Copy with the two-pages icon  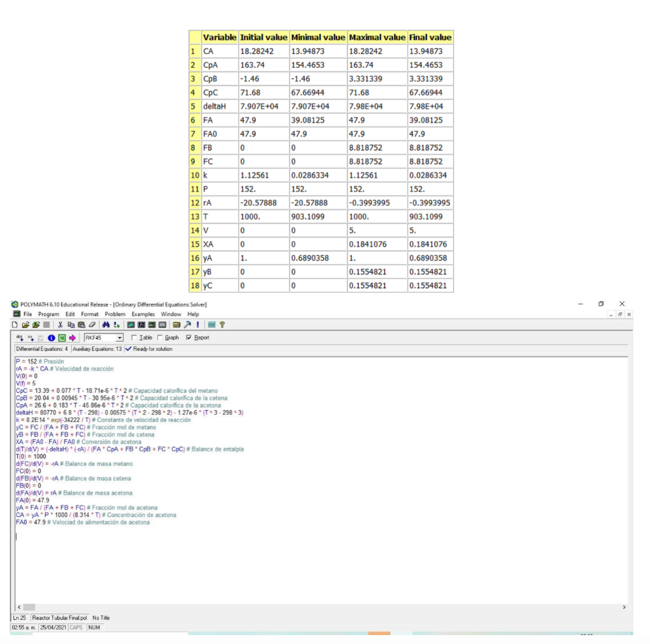71,324
